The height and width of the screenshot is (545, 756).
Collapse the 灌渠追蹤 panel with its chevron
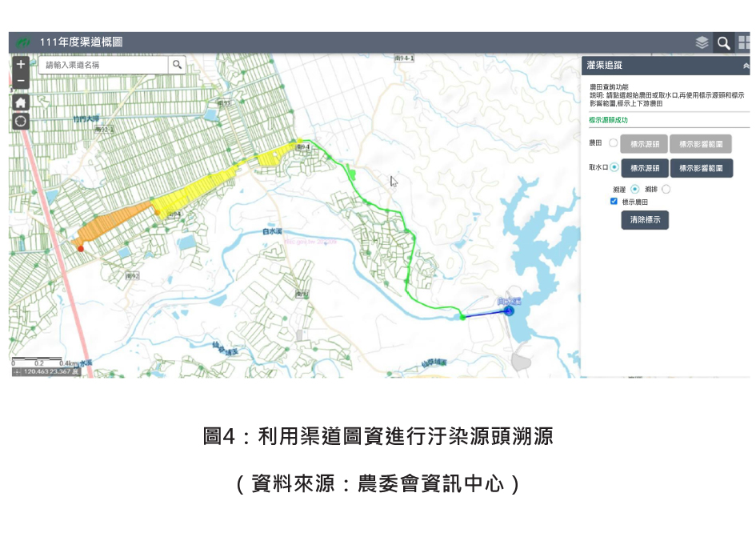point(747,66)
